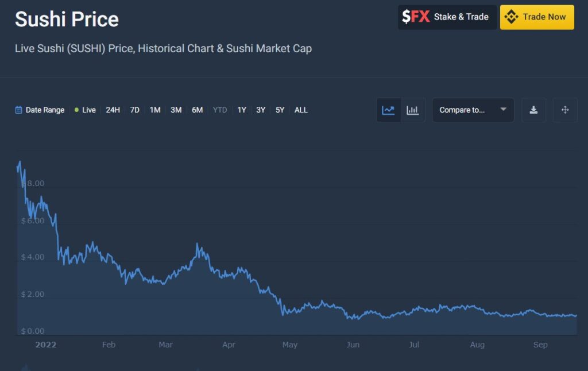Display ALL time price history
Image resolution: width=588 pixels, height=371 pixels.
301,110
